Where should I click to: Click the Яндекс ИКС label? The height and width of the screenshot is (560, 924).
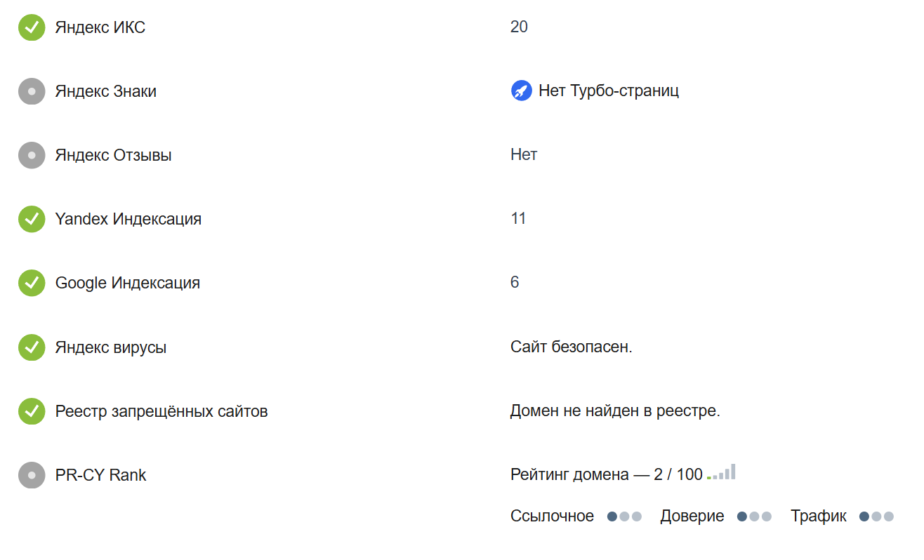(x=100, y=27)
